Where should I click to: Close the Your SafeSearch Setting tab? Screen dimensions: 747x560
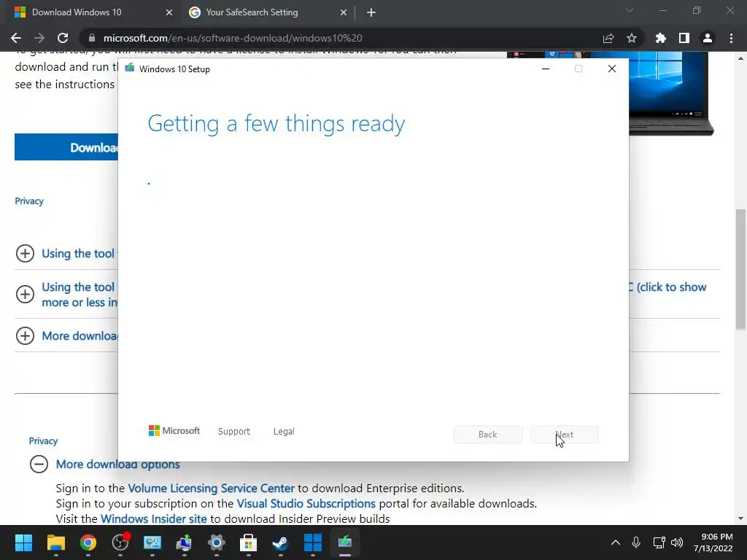[344, 12]
